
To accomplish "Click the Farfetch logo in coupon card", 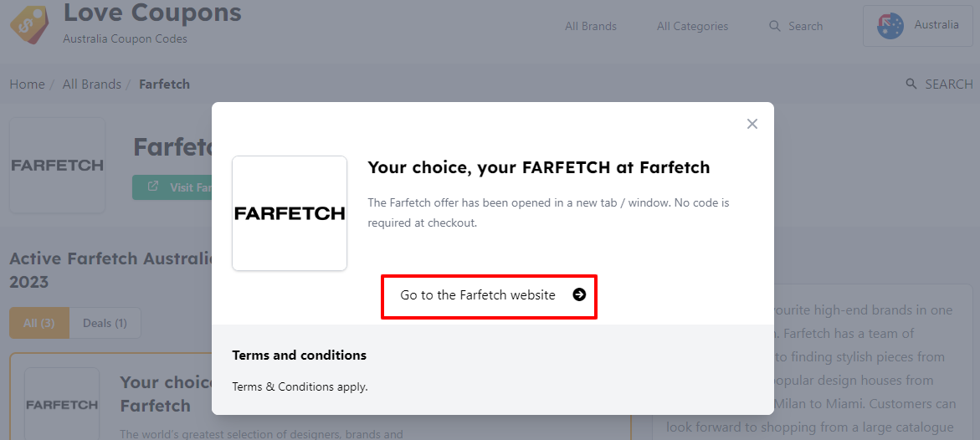I will pyautogui.click(x=62, y=405).
